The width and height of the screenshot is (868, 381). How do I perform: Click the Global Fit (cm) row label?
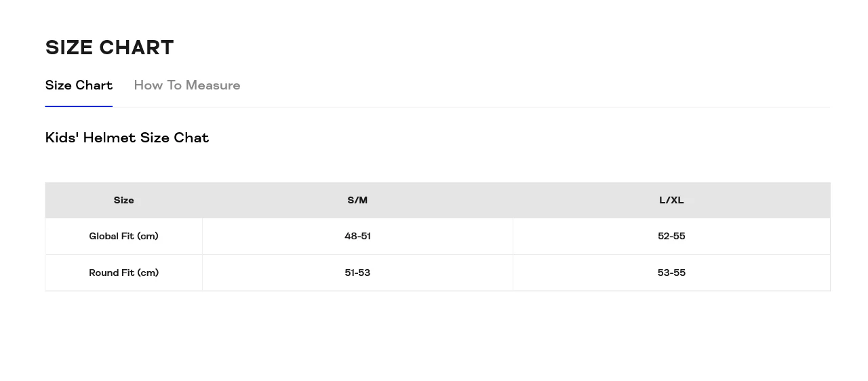pyautogui.click(x=123, y=237)
